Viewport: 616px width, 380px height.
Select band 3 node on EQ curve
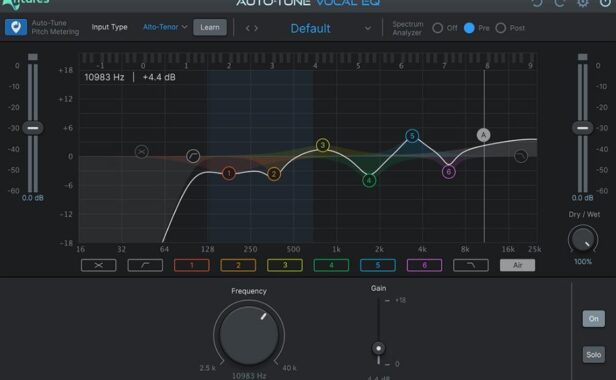tap(323, 145)
